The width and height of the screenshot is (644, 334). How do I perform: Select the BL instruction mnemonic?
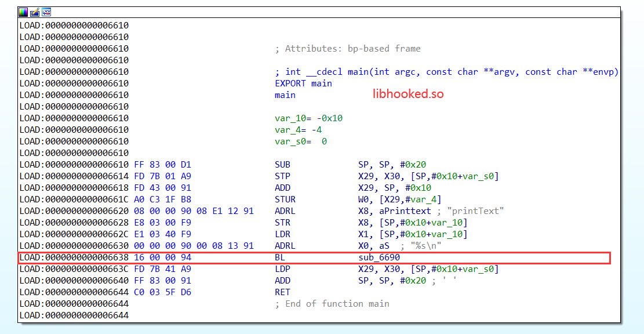[x=280, y=257]
